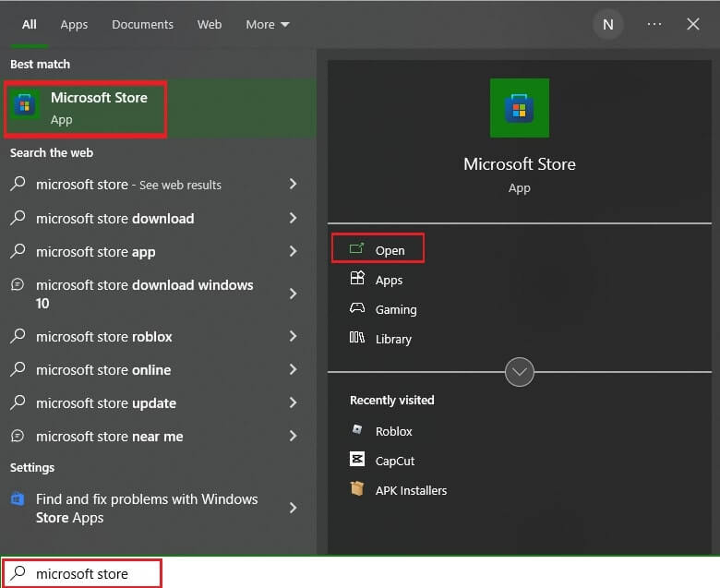Click the Open icon beside Open
This screenshot has width=720, height=588.
tap(357, 249)
